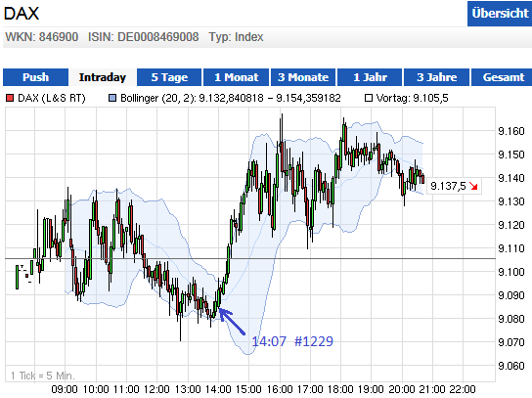
Task: Click the red down-arrow trend icon
Action: click(x=473, y=186)
